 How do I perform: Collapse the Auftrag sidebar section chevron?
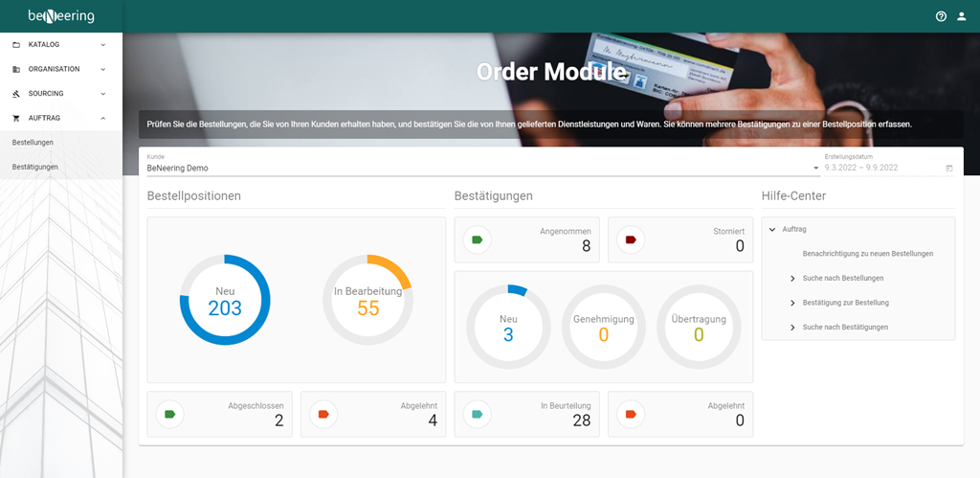(x=103, y=118)
